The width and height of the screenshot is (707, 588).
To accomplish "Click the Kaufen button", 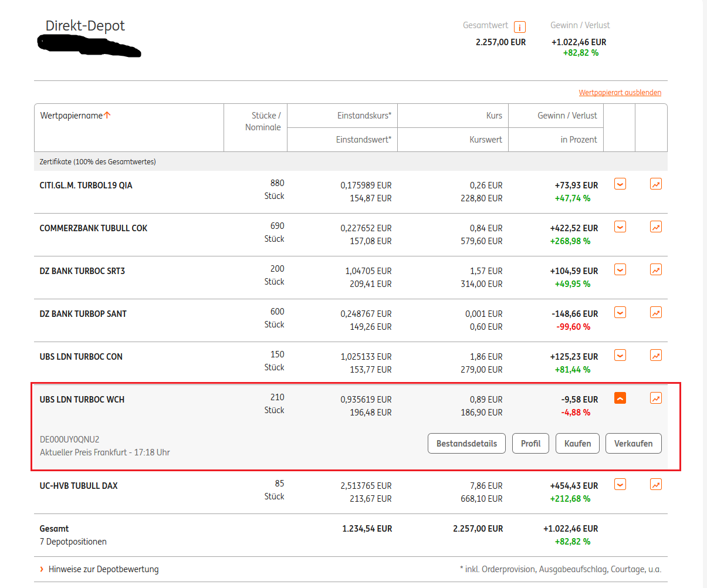I will pyautogui.click(x=577, y=444).
